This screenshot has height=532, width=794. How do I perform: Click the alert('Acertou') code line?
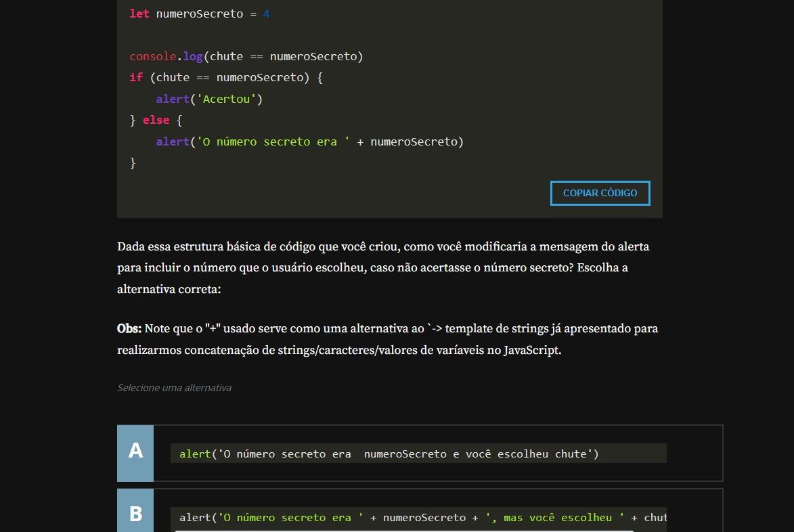point(208,99)
